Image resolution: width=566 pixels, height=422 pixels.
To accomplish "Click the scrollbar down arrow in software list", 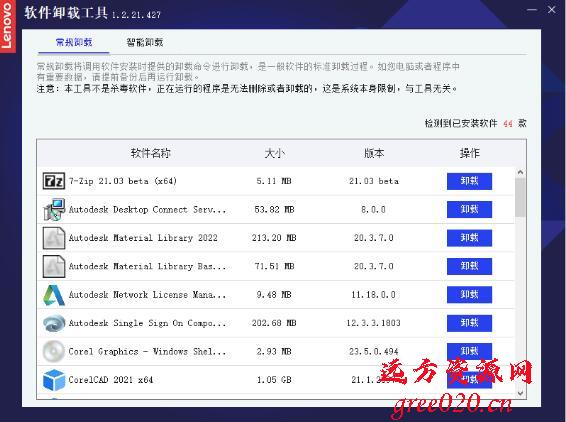I will pyautogui.click(x=520, y=393).
